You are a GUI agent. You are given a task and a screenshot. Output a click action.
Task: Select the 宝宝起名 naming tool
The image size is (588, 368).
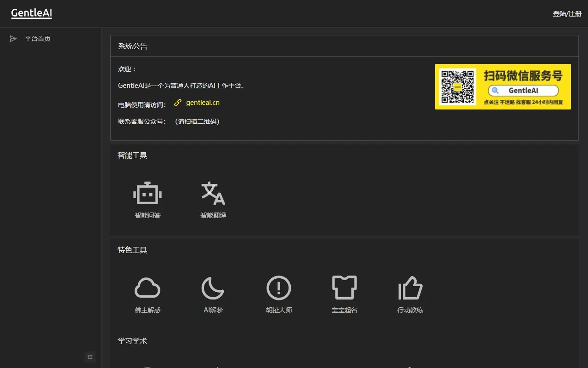point(344,294)
